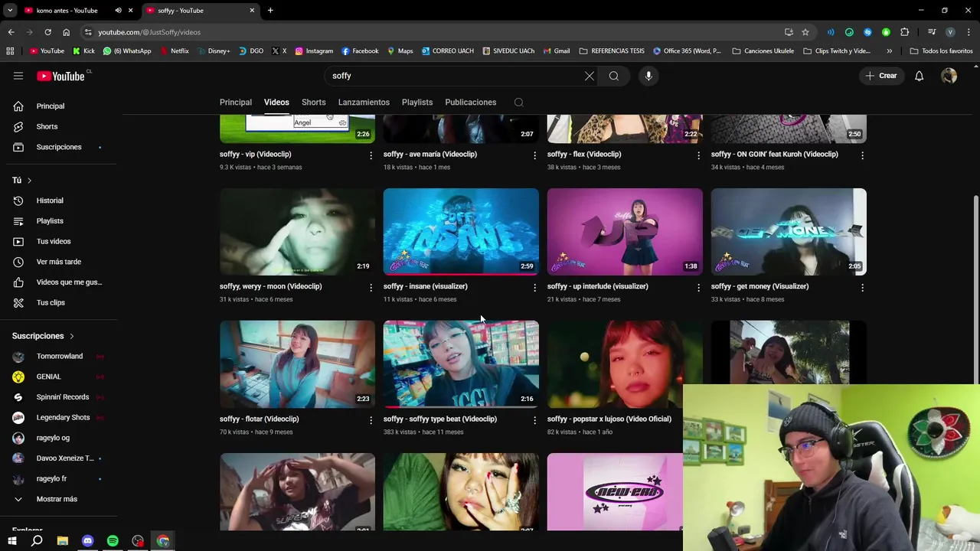980x551 pixels.
Task: Open options for ON GOIN' feat Kuroh video
Action: pyautogui.click(x=862, y=155)
